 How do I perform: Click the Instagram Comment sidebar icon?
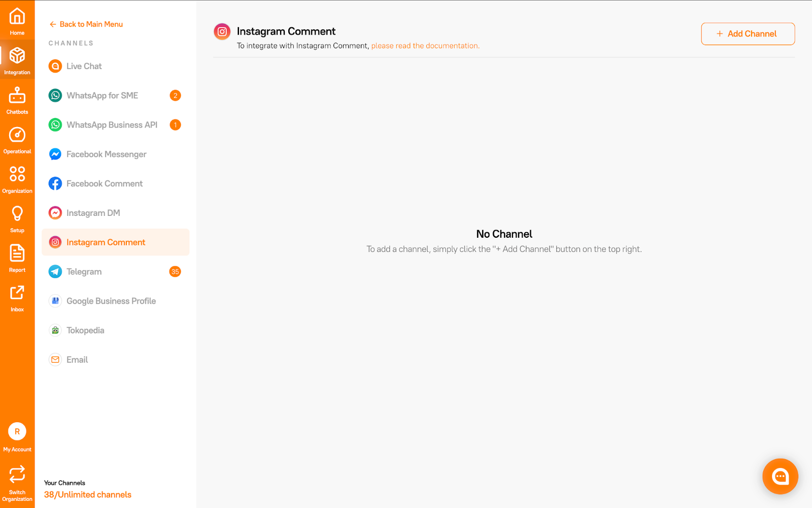click(x=55, y=242)
